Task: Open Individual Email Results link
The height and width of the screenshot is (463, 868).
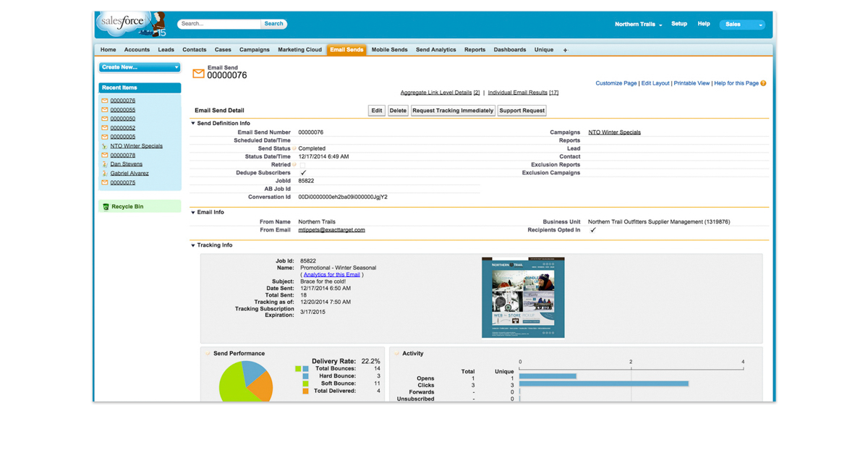Action: click(x=523, y=93)
